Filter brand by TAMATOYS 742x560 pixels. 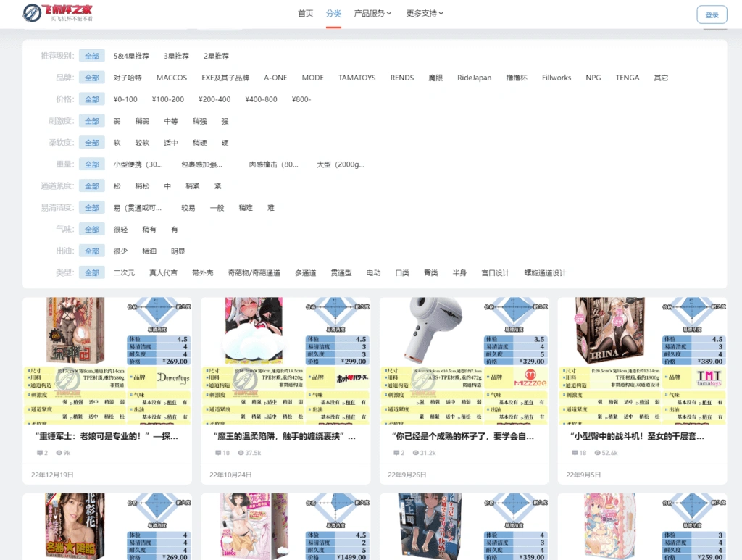click(x=357, y=78)
